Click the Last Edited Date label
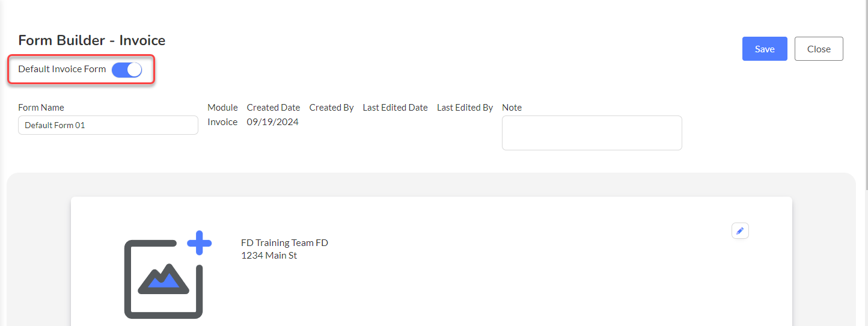Viewport: 868px width, 326px height. [395, 108]
